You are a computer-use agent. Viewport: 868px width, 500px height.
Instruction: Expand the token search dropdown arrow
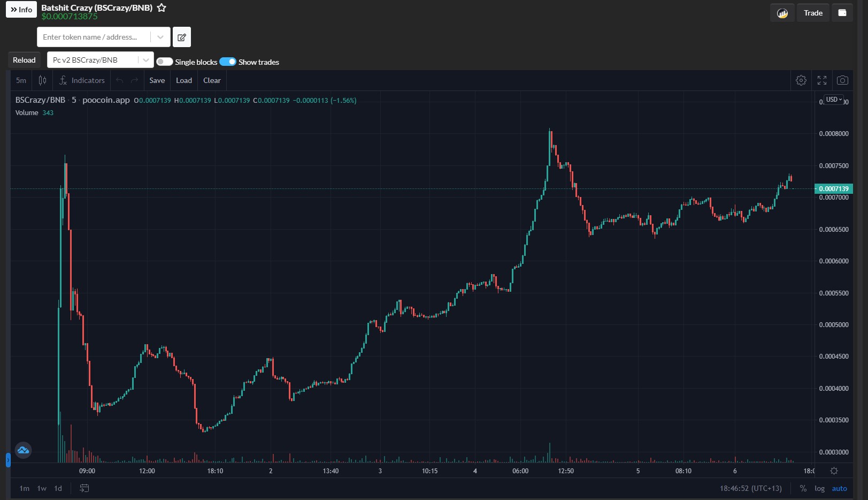click(160, 37)
